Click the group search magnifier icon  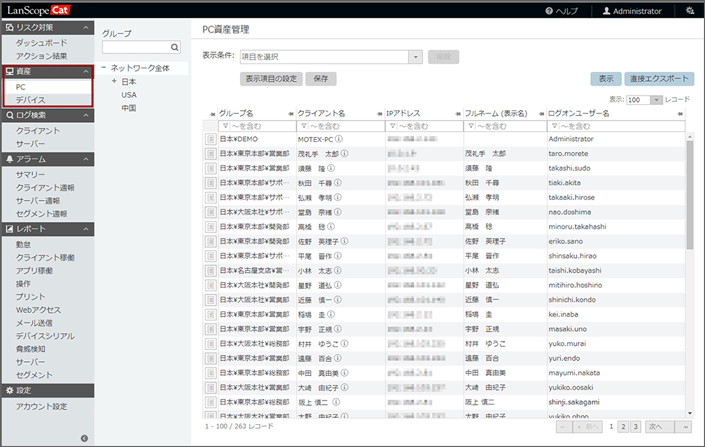pyautogui.click(x=175, y=47)
